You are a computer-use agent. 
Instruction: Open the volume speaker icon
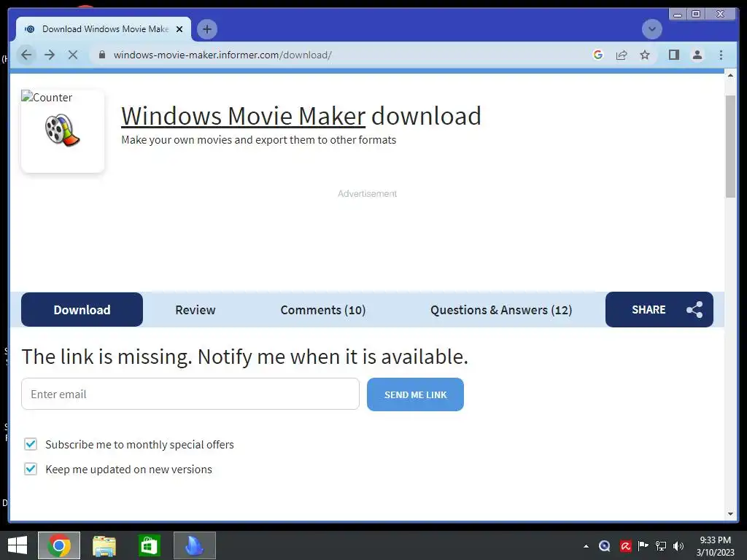click(x=678, y=545)
